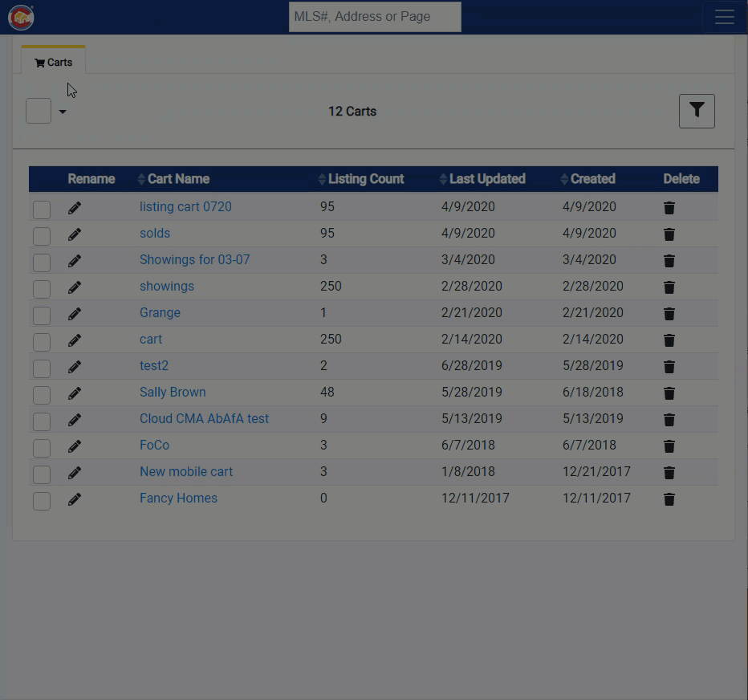748x700 pixels.
Task: Sort by Cart Name column
Action: [x=177, y=179]
